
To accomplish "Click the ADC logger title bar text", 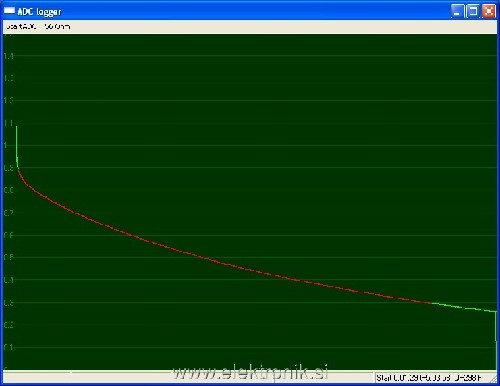I will coord(39,12).
